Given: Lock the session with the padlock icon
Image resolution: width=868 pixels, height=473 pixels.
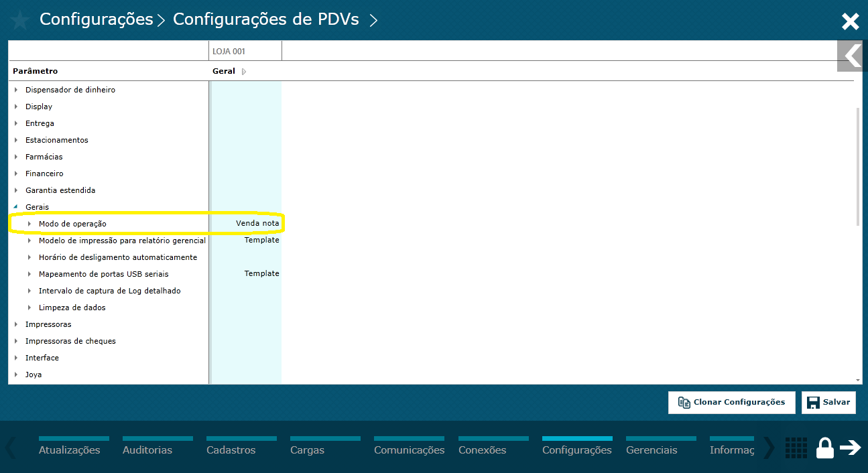Looking at the screenshot, I should pos(825,448).
